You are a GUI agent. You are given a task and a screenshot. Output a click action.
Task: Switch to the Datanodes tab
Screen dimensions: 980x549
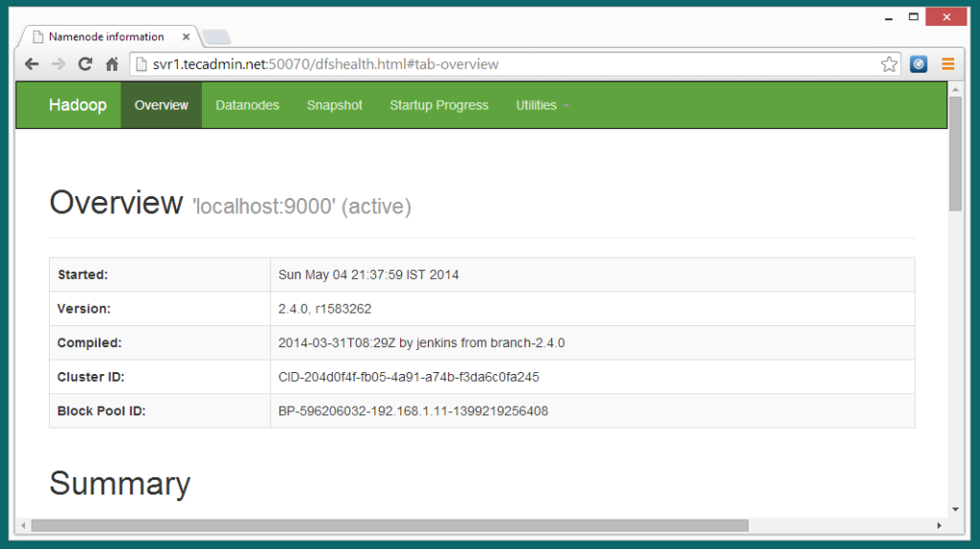point(247,105)
